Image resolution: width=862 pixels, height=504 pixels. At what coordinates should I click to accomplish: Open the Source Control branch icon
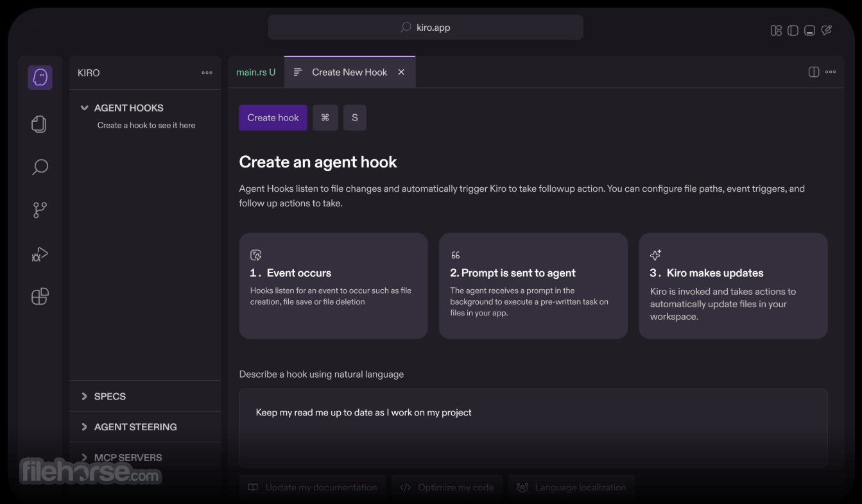[40, 210]
